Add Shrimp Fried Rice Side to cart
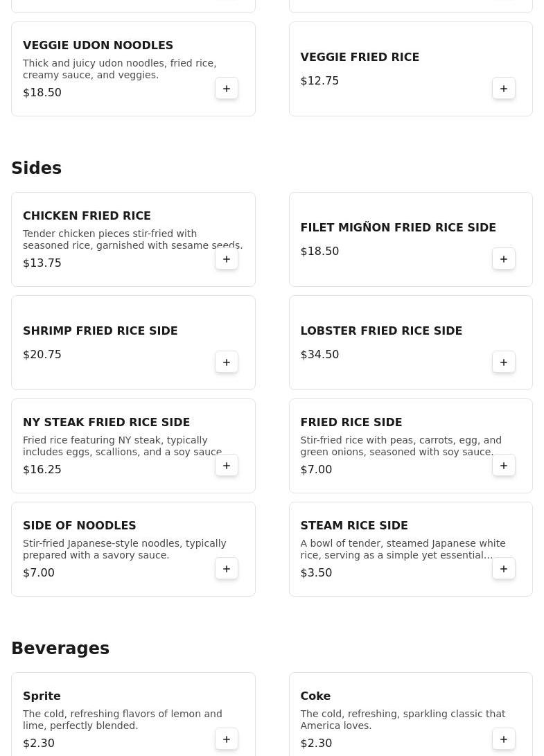Image resolution: width=544 pixels, height=756 pixels. click(226, 362)
